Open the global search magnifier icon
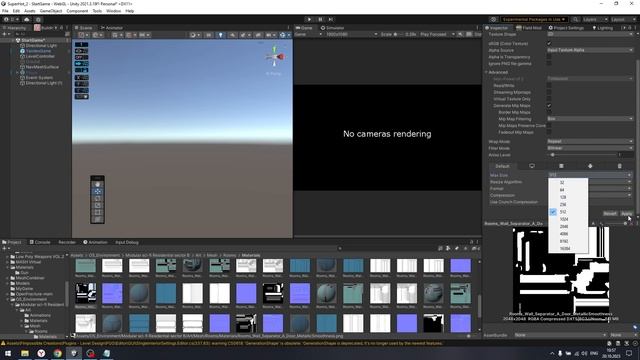The image size is (640, 360). pos(576,19)
